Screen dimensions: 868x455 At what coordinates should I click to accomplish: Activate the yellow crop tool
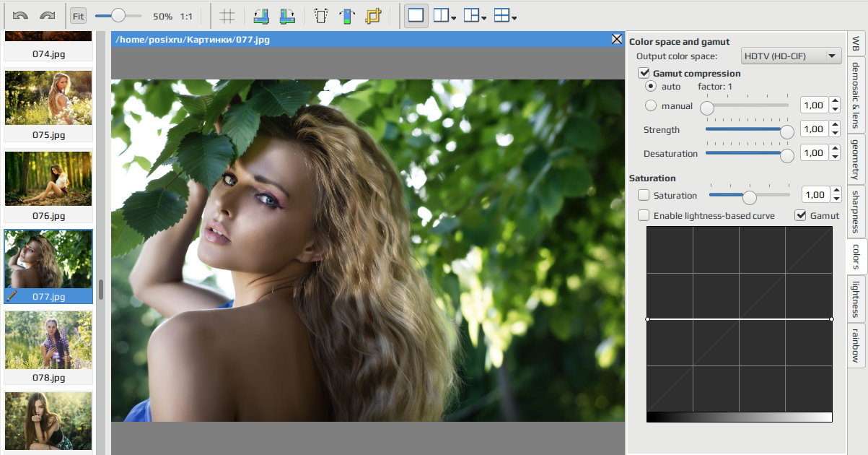coord(373,16)
